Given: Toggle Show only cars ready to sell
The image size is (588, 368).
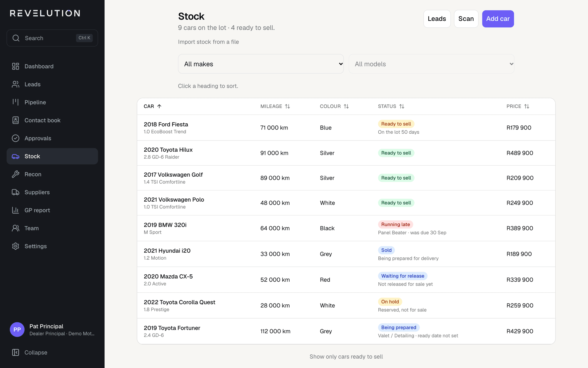Looking at the screenshot, I should click(346, 357).
